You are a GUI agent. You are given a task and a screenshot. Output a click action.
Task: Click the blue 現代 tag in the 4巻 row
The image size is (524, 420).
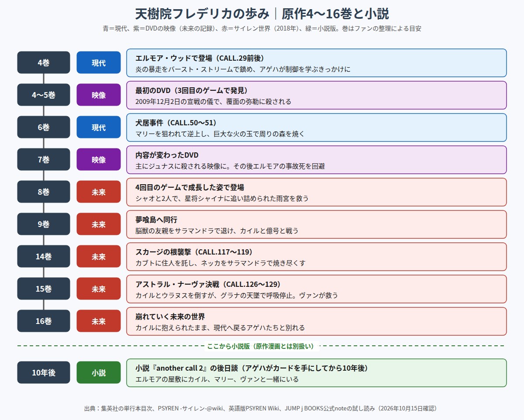point(99,62)
